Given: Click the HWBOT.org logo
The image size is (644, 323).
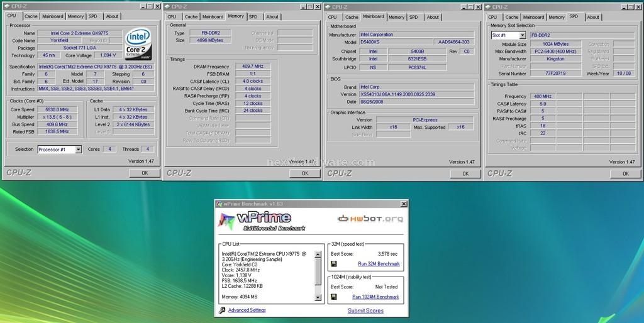Looking at the screenshot, I should [370, 219].
